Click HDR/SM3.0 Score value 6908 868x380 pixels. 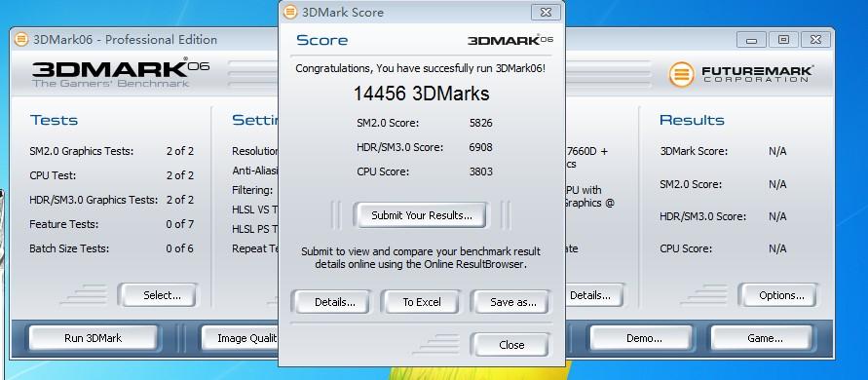(480, 147)
